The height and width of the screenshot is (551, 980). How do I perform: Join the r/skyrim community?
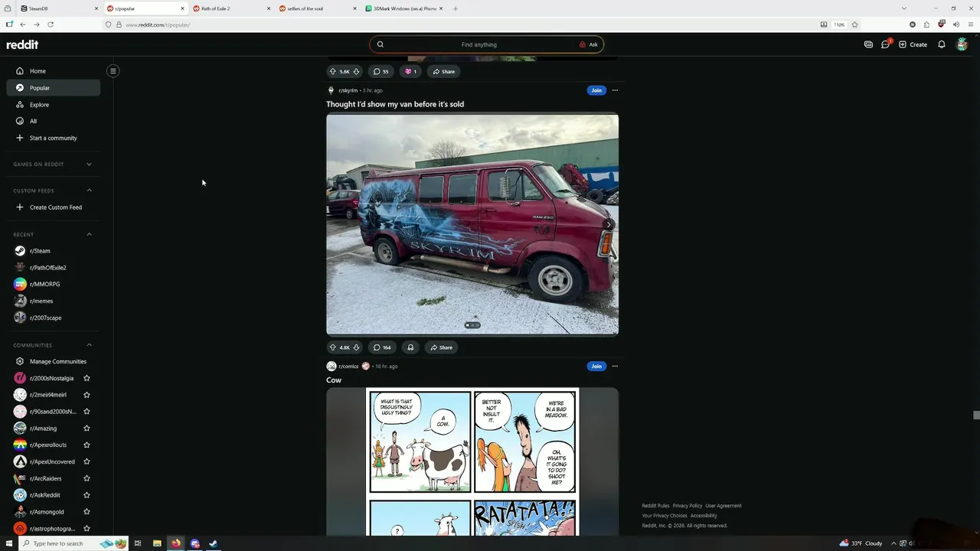point(596,90)
